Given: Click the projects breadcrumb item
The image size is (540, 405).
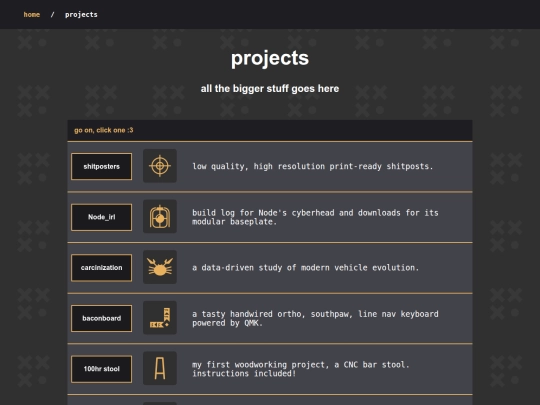Looking at the screenshot, I should coord(81,14).
